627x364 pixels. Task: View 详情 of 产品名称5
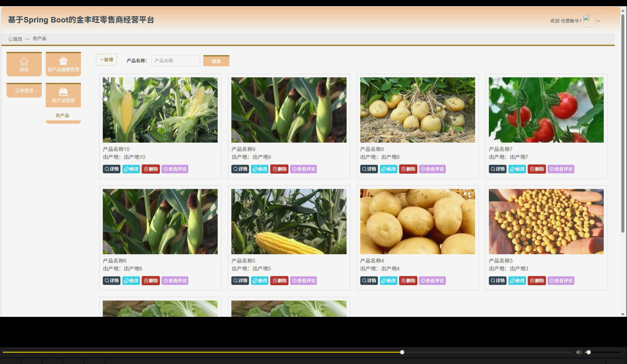(x=240, y=281)
